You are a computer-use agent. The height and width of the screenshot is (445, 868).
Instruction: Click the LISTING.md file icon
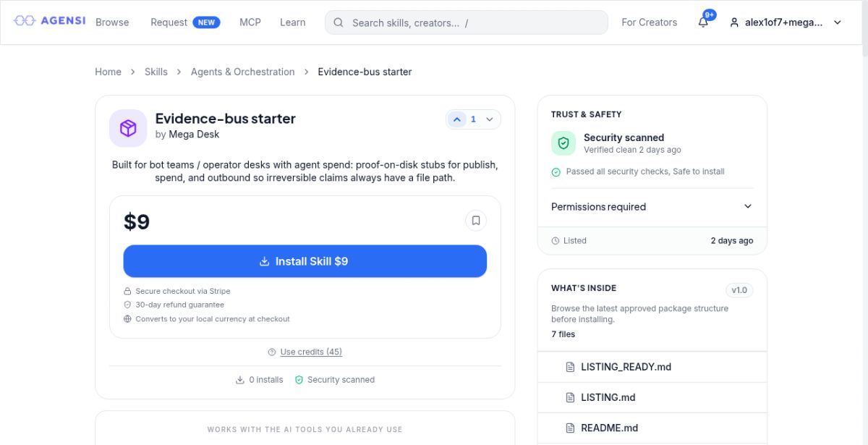(570, 397)
